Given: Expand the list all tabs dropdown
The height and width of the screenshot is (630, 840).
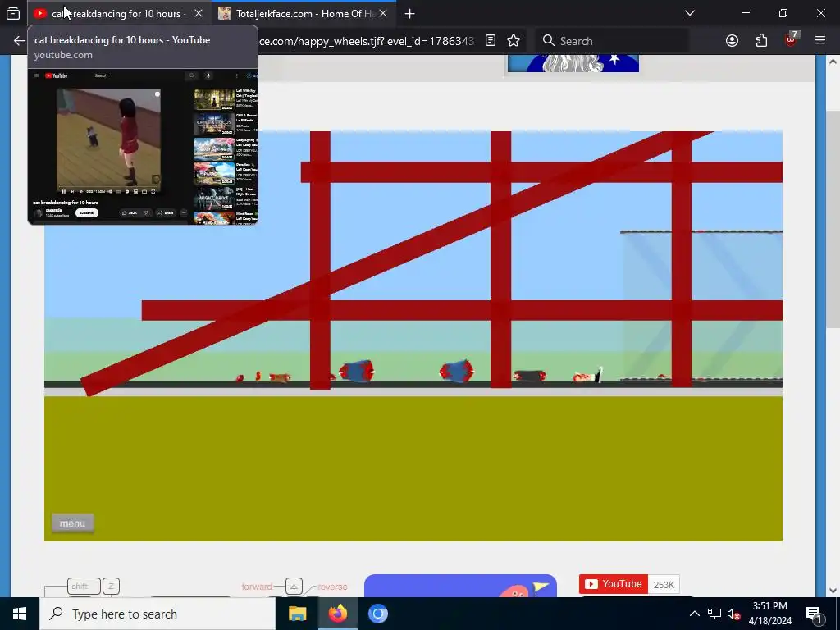Looking at the screenshot, I should pyautogui.click(x=690, y=13).
